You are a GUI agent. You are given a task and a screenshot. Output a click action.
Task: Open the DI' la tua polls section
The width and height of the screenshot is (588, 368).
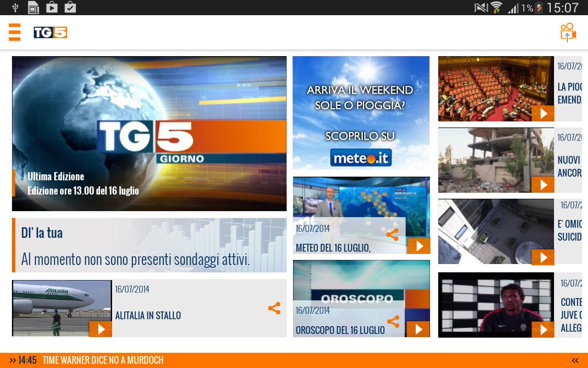tap(42, 232)
